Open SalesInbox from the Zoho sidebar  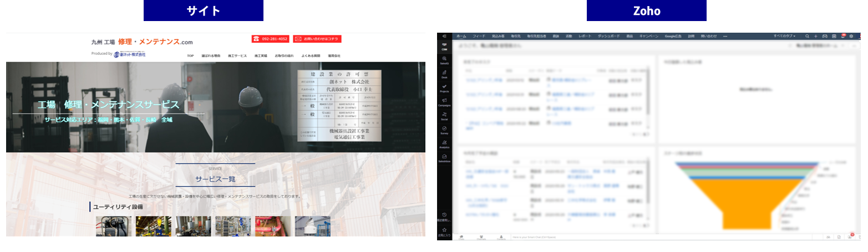(444, 159)
